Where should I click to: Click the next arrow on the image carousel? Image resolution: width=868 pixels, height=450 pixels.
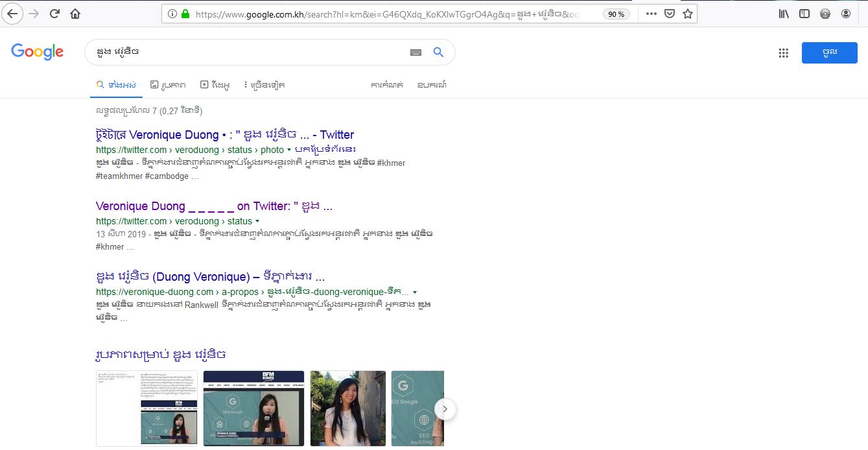tap(445, 409)
